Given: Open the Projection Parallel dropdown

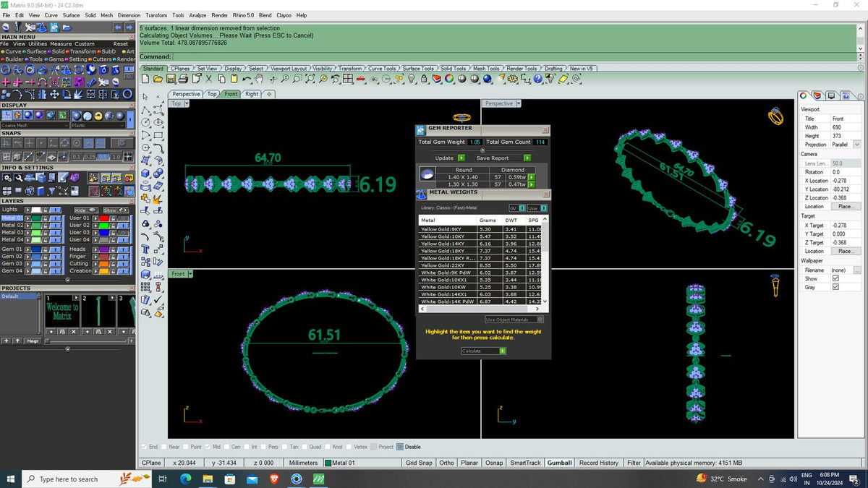Looking at the screenshot, I should coord(857,145).
